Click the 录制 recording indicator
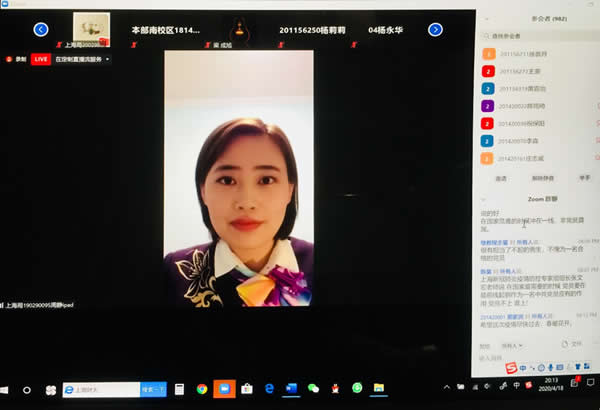The height and width of the screenshot is (410, 600). [18, 59]
